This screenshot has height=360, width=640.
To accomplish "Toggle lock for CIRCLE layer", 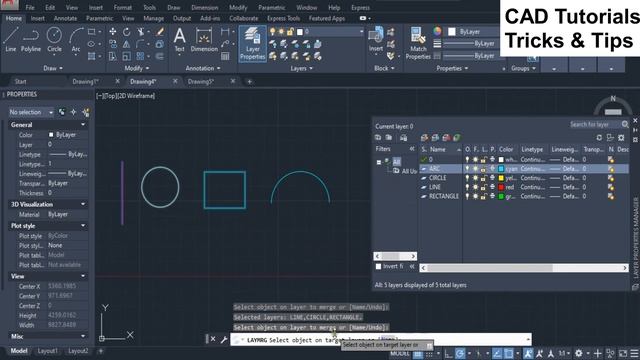I will click(484, 178).
